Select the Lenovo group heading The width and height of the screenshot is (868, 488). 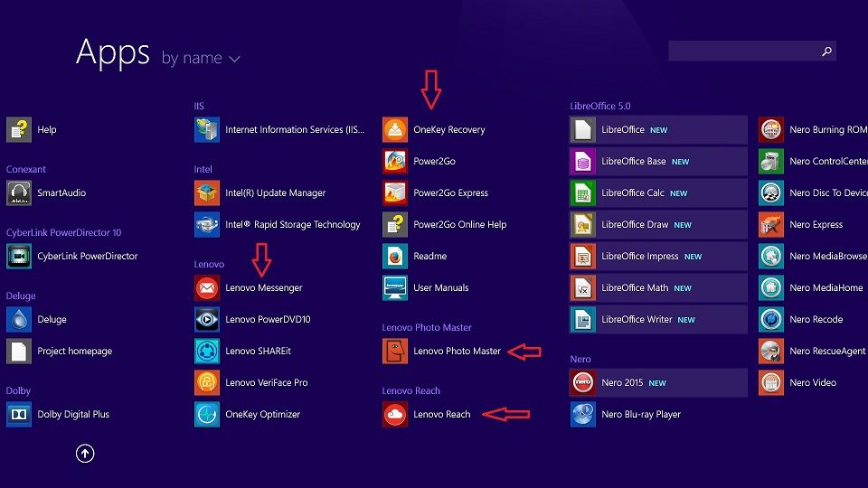coord(209,265)
